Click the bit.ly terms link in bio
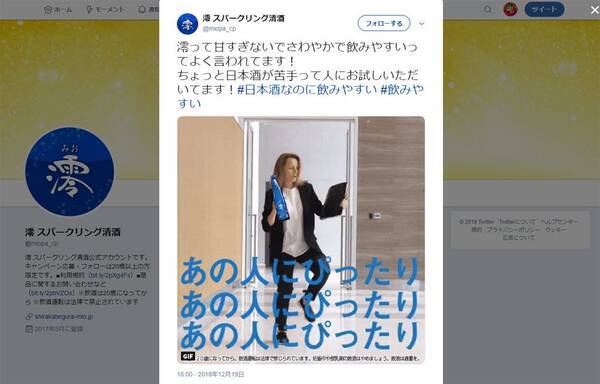600x384 pixels. pyautogui.click(x=111, y=275)
